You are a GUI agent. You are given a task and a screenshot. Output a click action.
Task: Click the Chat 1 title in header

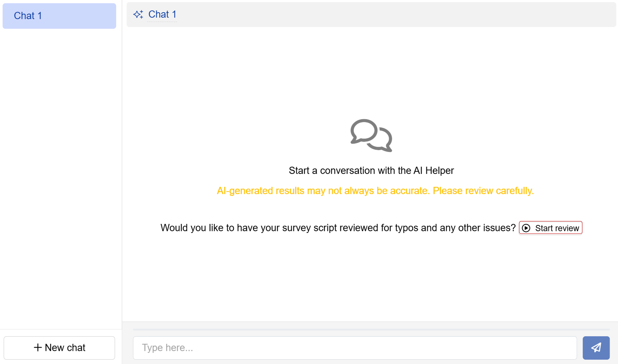click(x=162, y=14)
